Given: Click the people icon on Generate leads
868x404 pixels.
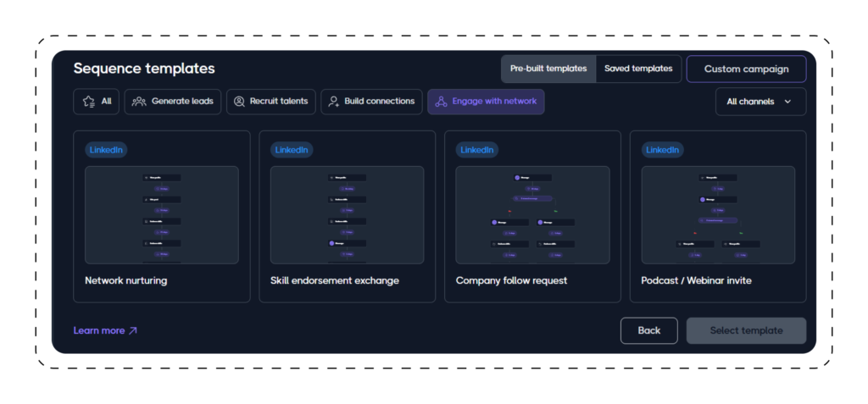Looking at the screenshot, I should (139, 102).
